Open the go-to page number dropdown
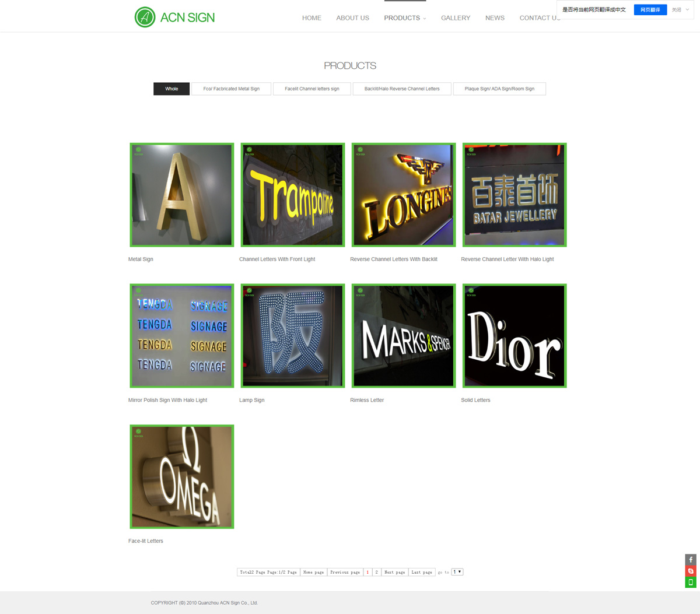 [x=457, y=572]
